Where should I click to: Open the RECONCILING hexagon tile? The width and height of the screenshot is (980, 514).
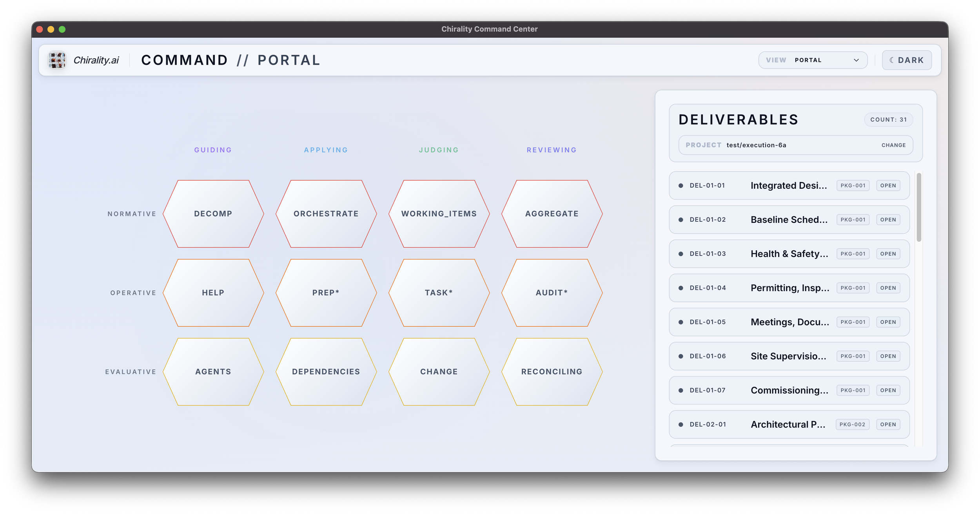(552, 372)
